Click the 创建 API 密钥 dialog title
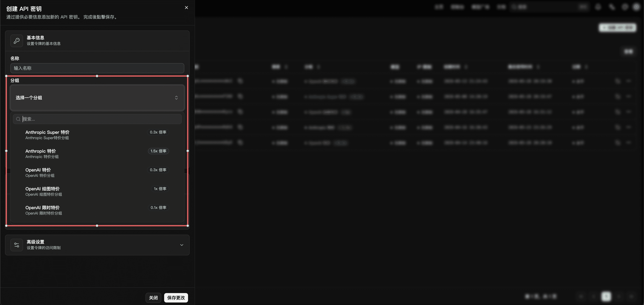The width and height of the screenshot is (644, 305). [24, 9]
